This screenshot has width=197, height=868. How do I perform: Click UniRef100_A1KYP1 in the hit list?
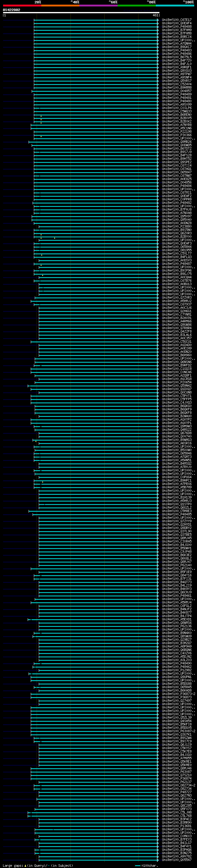(x=176, y=423)
